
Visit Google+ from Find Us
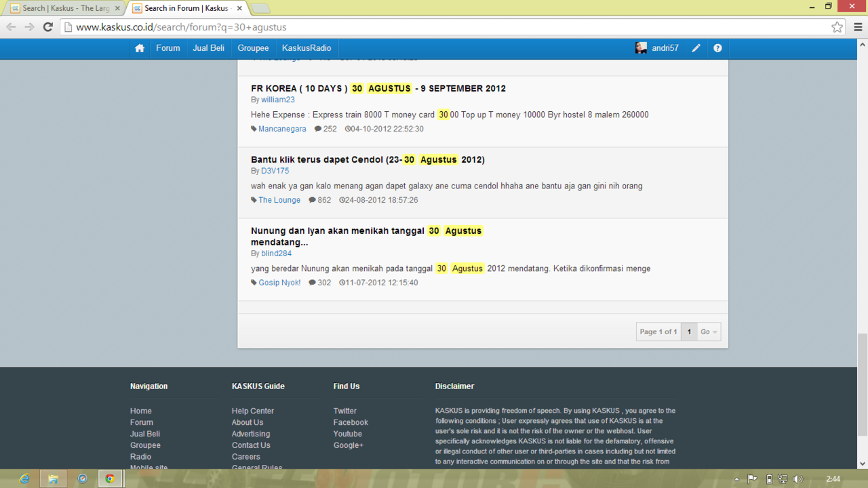pyautogui.click(x=349, y=445)
